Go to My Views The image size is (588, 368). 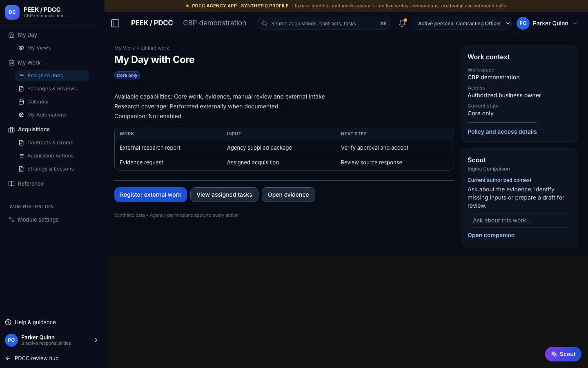(x=39, y=48)
